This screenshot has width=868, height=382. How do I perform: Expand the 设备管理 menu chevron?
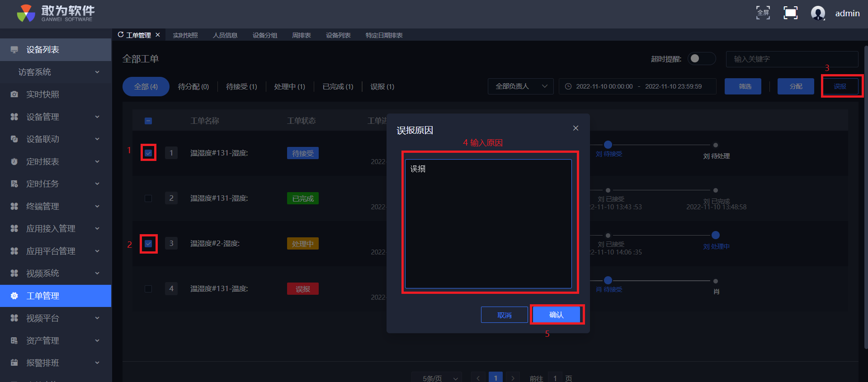[97, 117]
